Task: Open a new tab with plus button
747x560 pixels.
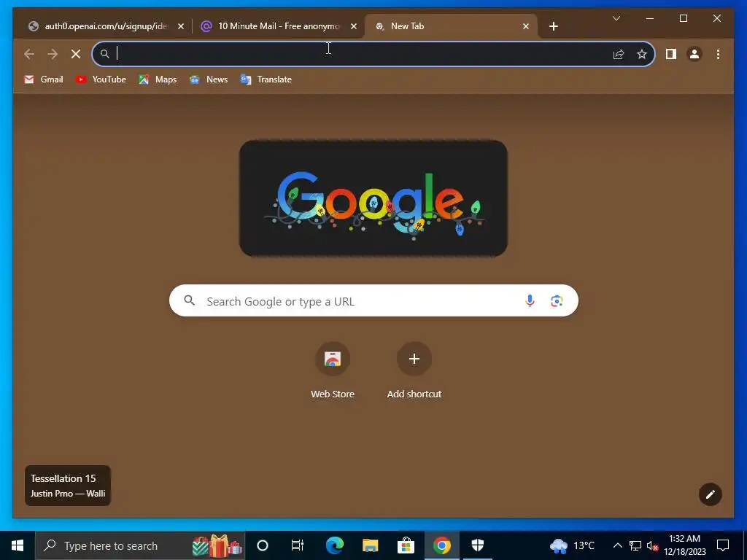Action: point(553,26)
